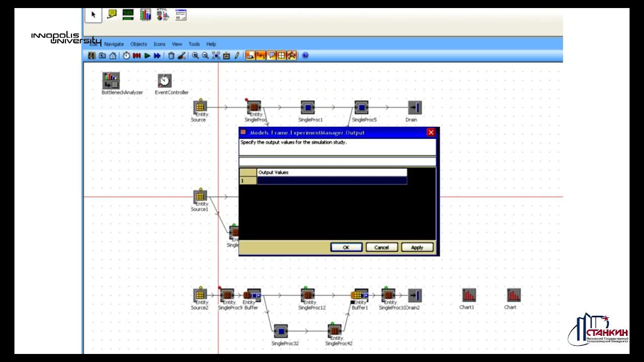Select the Buffer object after SingleProc9

(x=253, y=295)
